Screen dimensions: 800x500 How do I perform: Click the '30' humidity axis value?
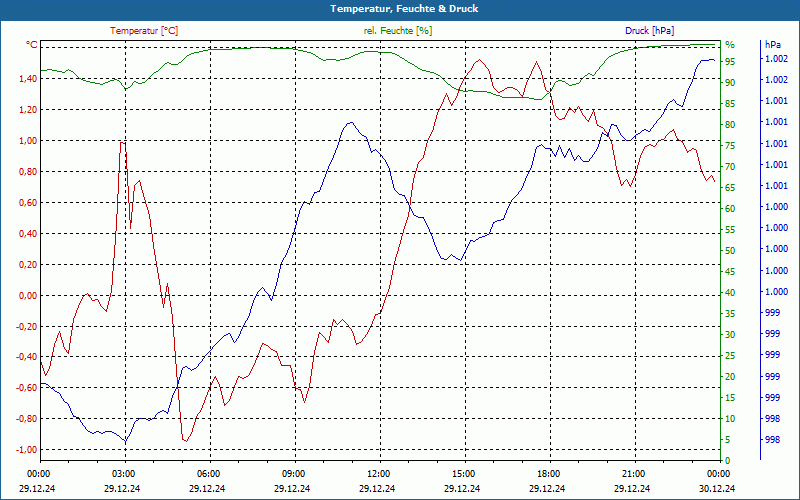730,335
